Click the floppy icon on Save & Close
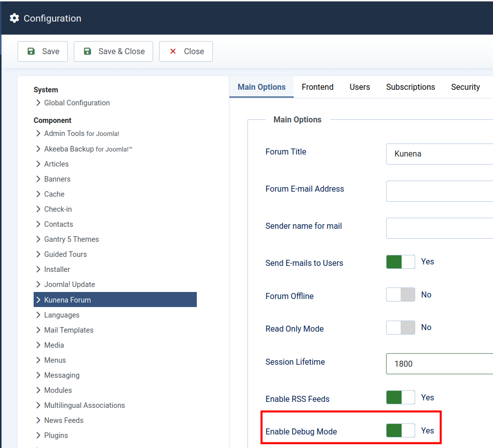 [x=87, y=51]
